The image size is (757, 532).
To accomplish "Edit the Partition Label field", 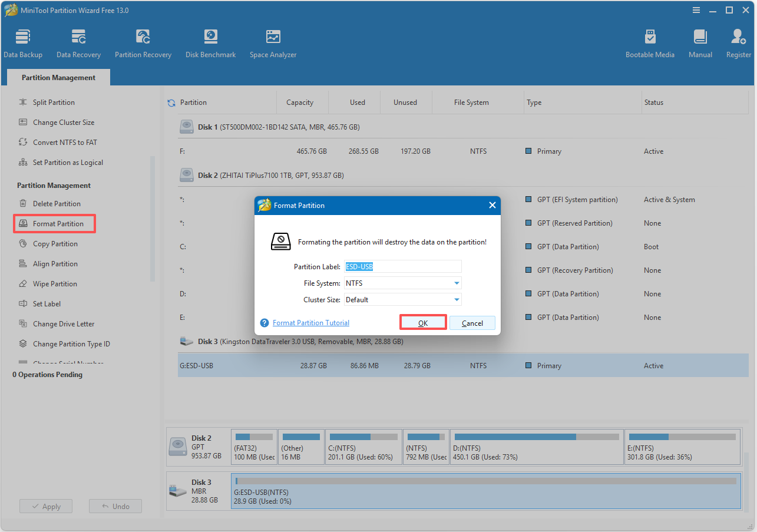I will [x=402, y=266].
